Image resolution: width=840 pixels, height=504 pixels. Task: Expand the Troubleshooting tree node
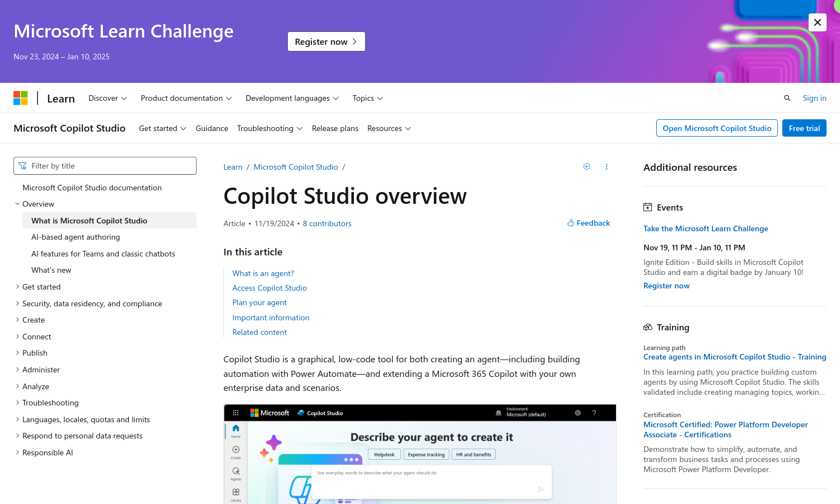click(17, 403)
